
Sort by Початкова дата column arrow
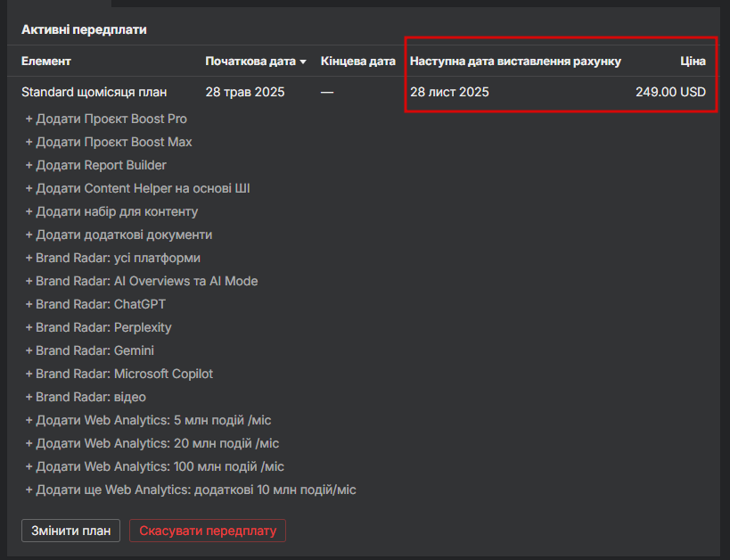303,62
